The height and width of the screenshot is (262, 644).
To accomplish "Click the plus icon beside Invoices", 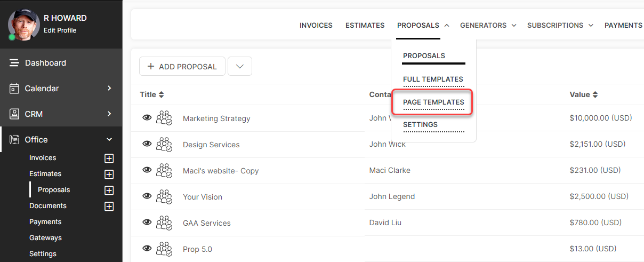I will (109, 158).
